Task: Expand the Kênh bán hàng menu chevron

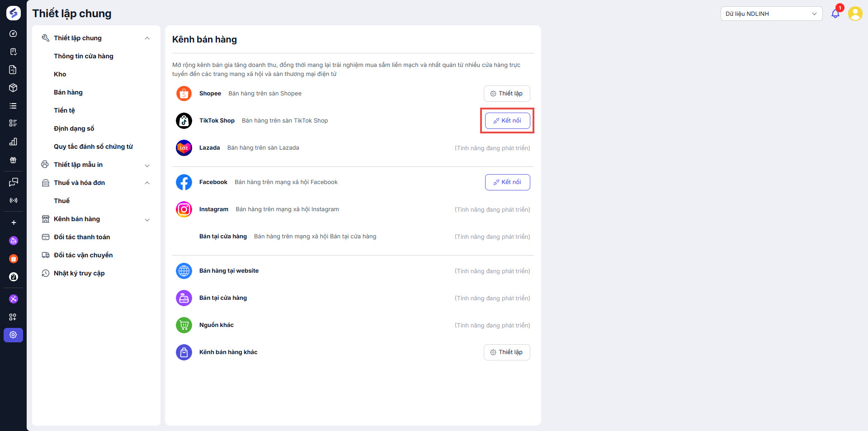Action: click(x=147, y=220)
